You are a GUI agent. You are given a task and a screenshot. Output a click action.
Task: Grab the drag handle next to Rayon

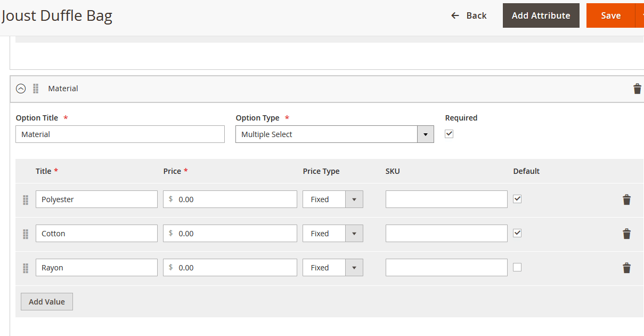(25, 267)
